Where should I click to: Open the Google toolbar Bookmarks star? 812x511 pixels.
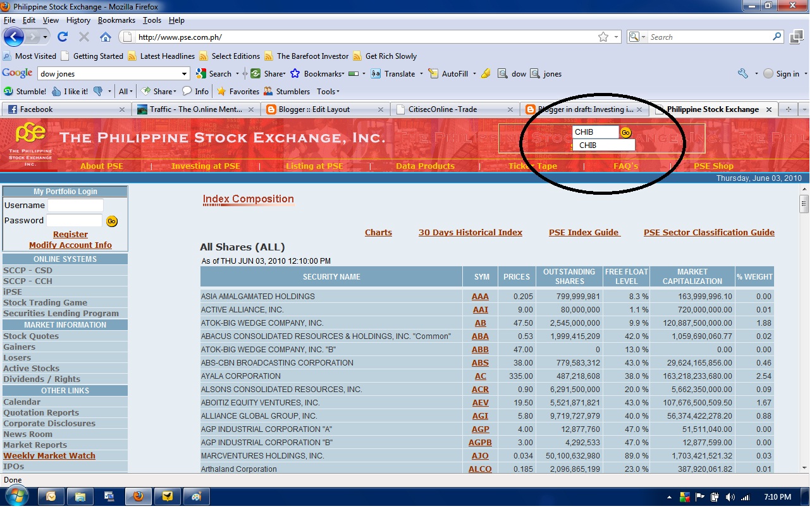(317, 73)
